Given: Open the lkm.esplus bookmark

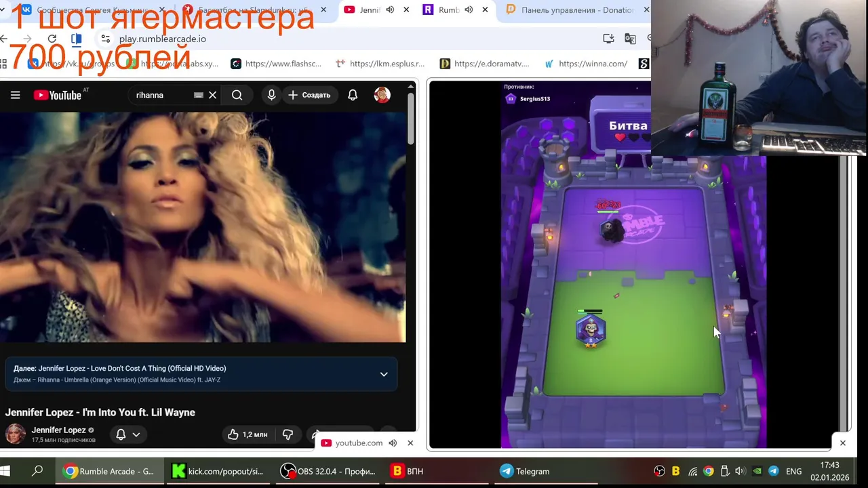Looking at the screenshot, I should pos(380,64).
